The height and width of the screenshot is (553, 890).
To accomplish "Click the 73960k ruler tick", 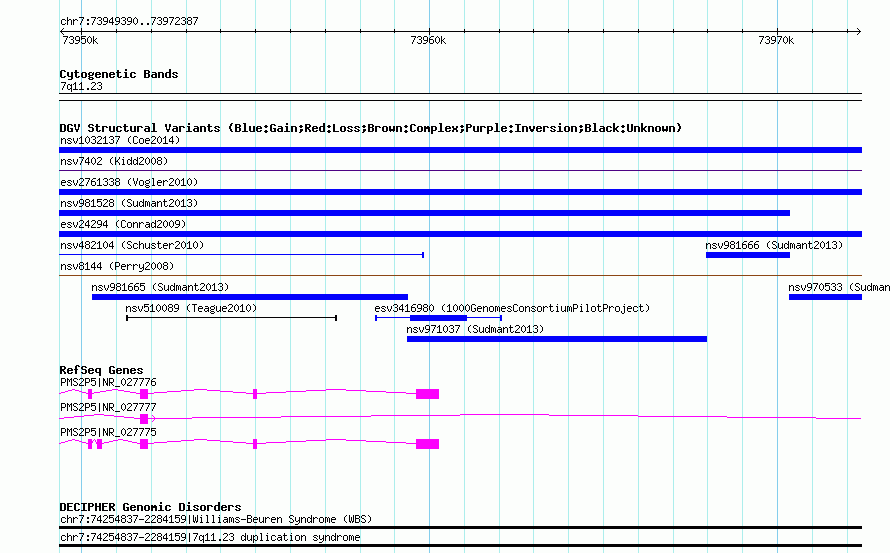I will [x=430, y=34].
